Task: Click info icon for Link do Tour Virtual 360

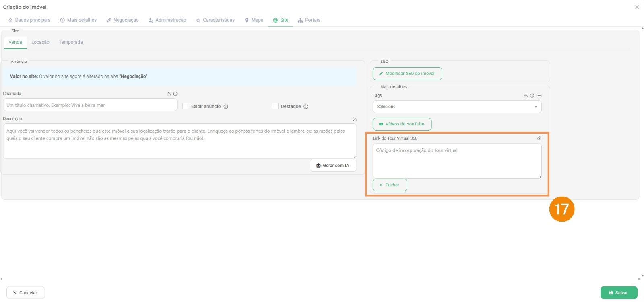Action: tap(539, 138)
